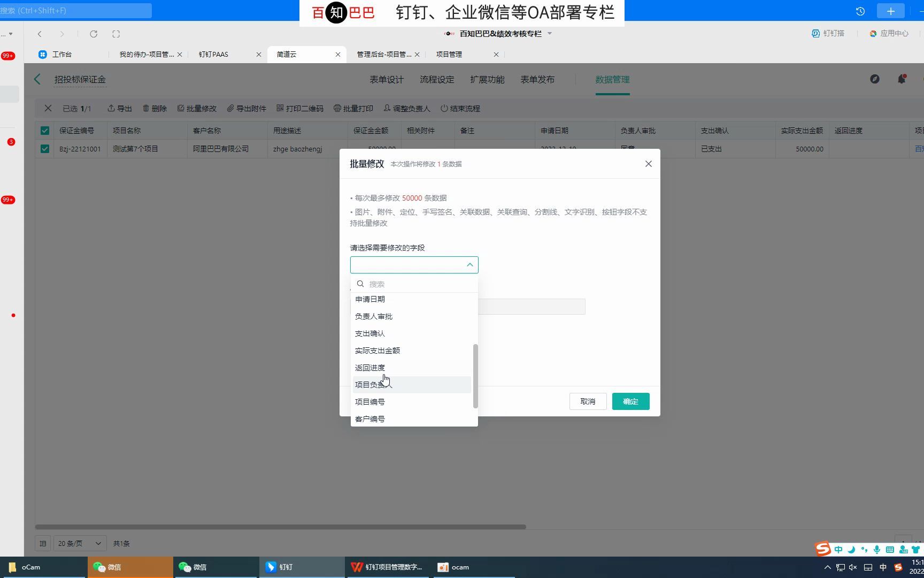This screenshot has height=578, width=924.
Task: Toggle the fullscreen icon
Action: [116, 34]
